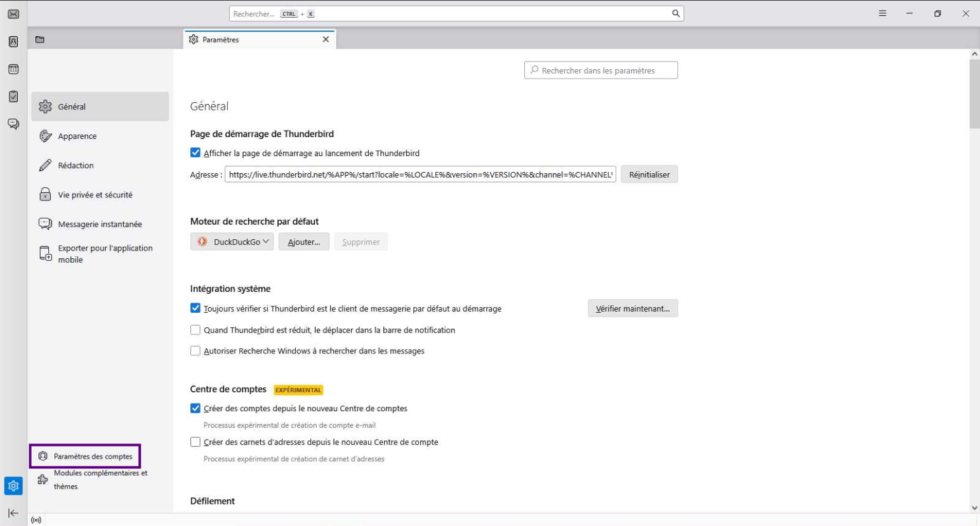Click the Défilement section heading
This screenshot has width=980, height=526.
coord(213,501)
